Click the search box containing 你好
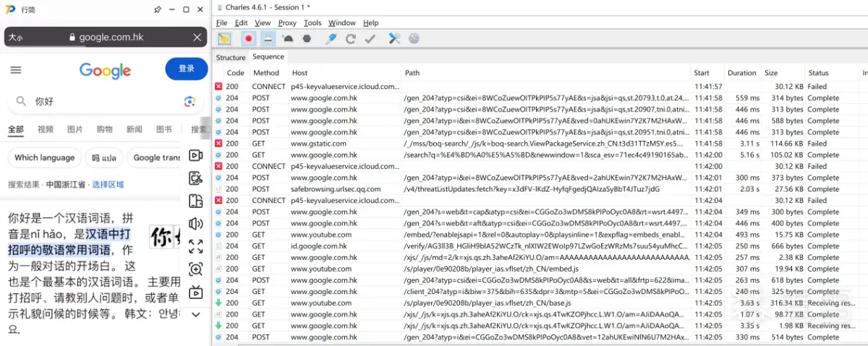Screen dimensions: 868x346 click(x=105, y=102)
